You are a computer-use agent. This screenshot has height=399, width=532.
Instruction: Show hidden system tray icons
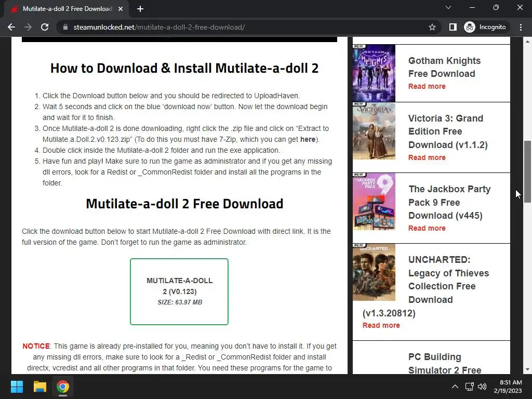point(455,387)
